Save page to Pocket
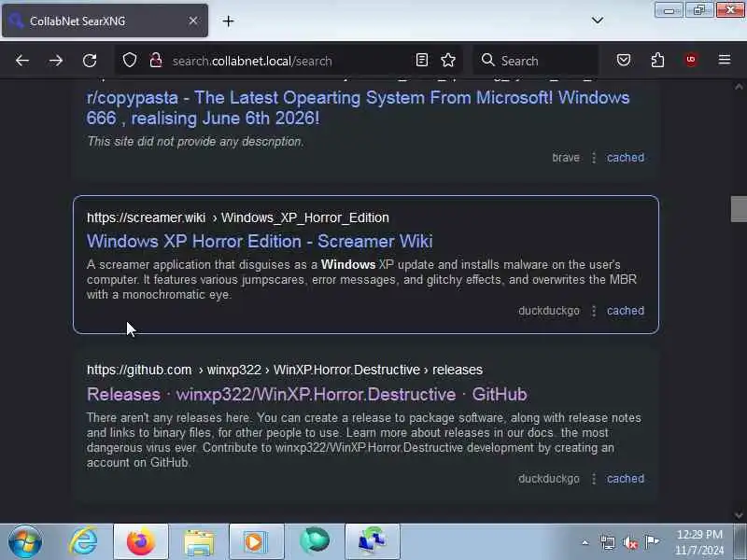747x560 pixels. pos(624,60)
